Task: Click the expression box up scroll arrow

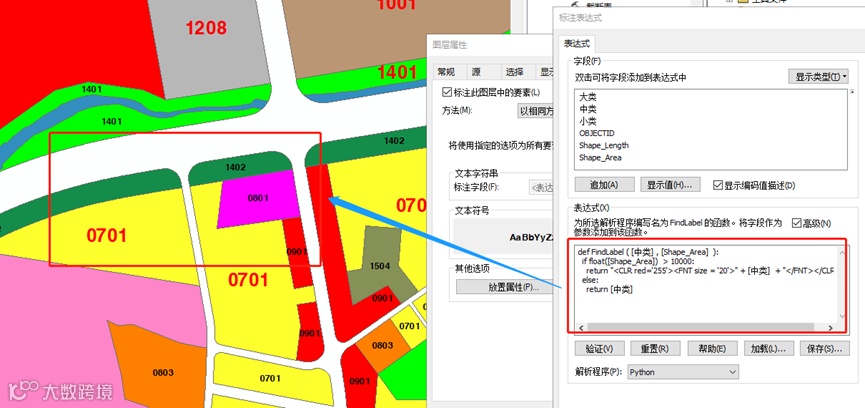Action: 842,253
